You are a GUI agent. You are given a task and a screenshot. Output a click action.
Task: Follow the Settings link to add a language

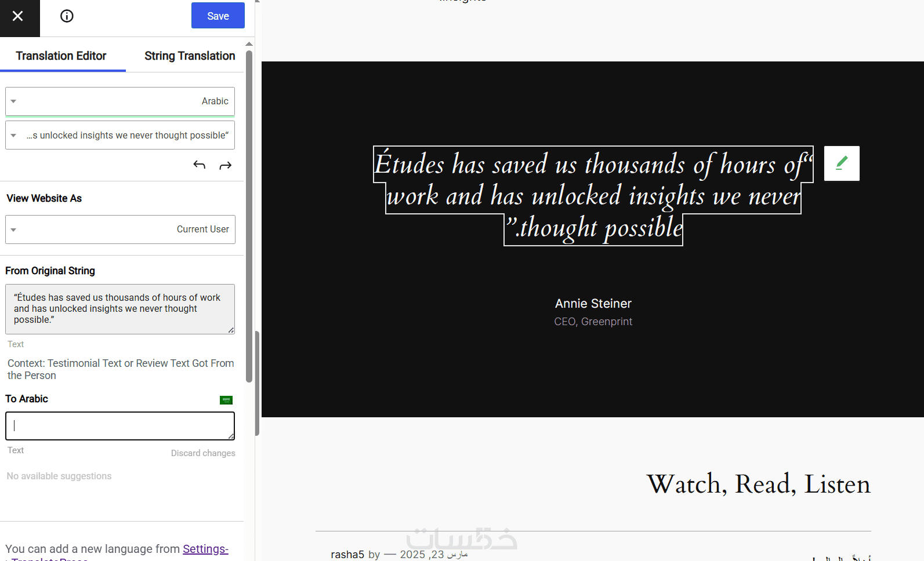click(205, 549)
